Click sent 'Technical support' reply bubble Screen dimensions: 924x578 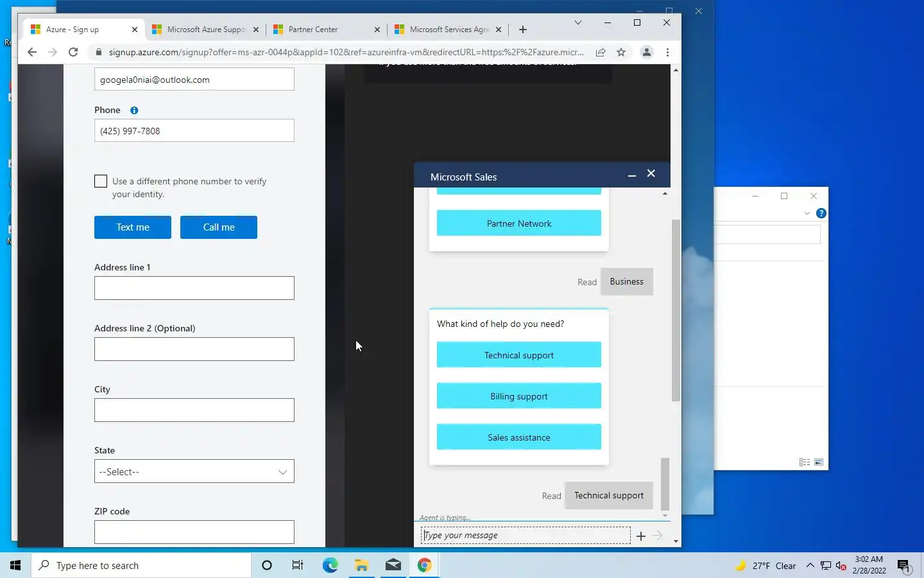point(609,495)
